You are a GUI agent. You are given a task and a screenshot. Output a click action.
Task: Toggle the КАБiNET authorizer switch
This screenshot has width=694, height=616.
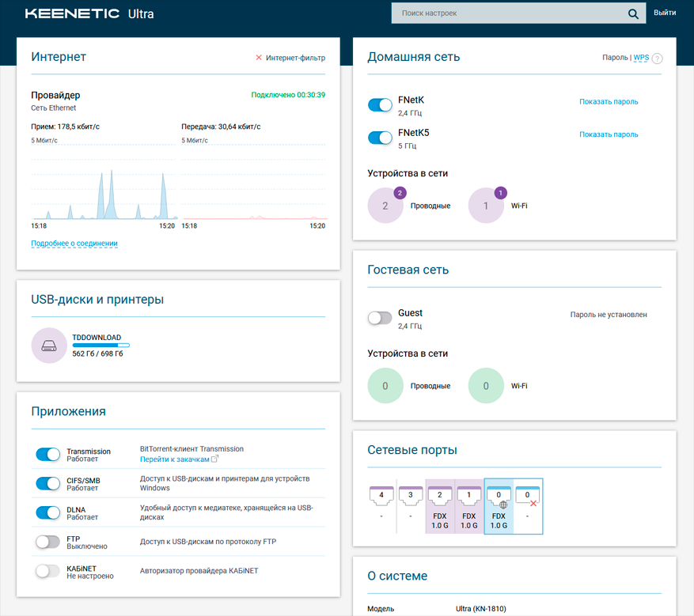coord(47,571)
